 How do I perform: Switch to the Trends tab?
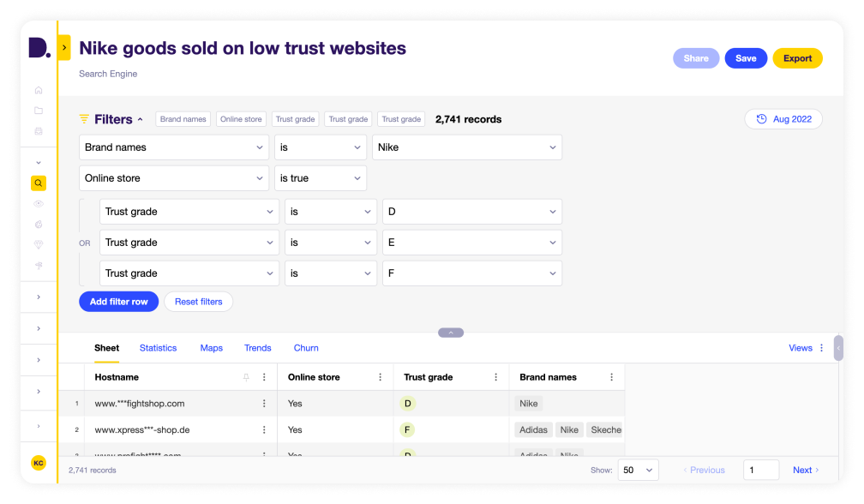click(258, 348)
